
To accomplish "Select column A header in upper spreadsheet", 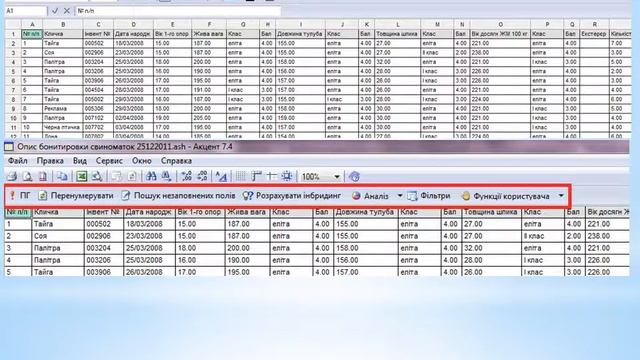I will pyautogui.click(x=32, y=24).
